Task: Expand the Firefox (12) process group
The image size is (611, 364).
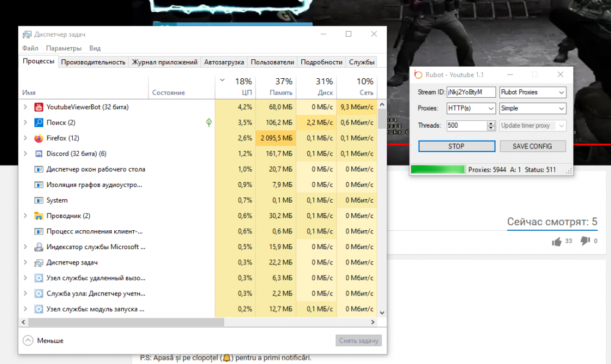Action: click(x=25, y=138)
